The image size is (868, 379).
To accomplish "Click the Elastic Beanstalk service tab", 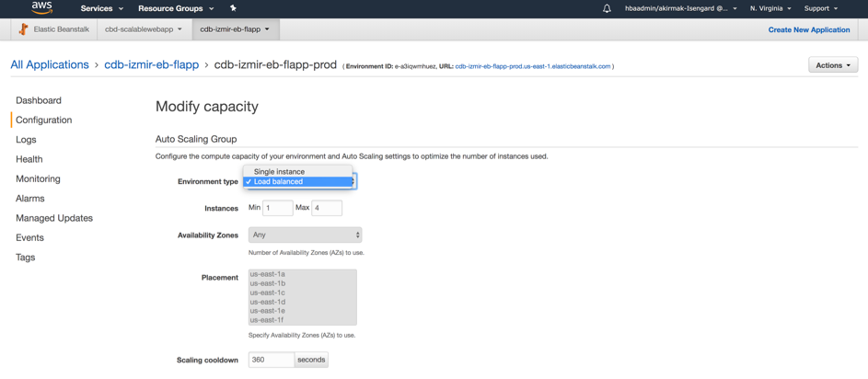I will (x=54, y=29).
